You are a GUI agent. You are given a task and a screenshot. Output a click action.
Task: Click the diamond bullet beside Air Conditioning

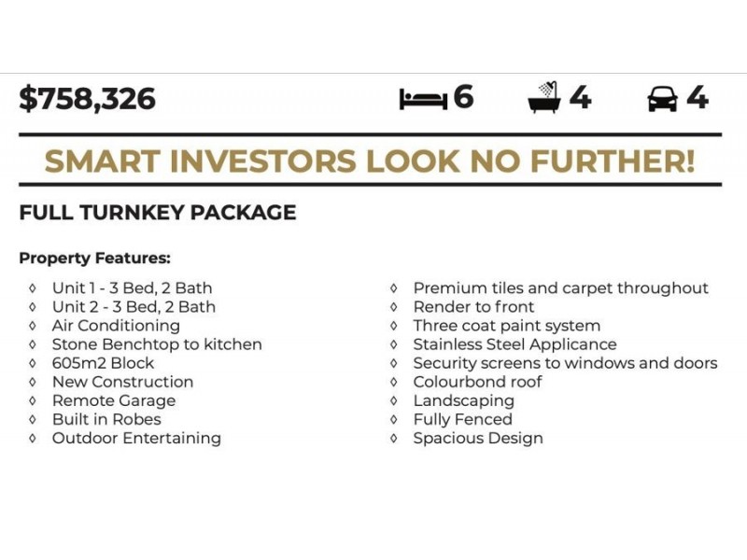coord(33,326)
